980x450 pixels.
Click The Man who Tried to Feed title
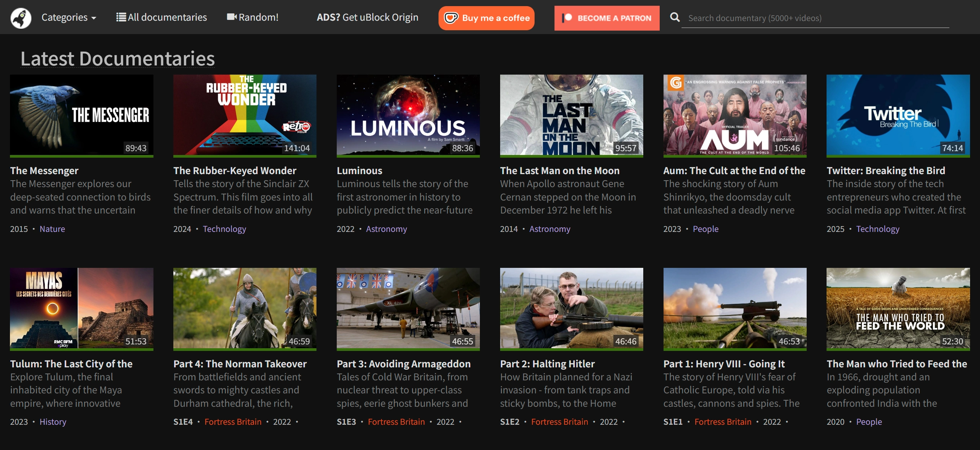pos(897,364)
